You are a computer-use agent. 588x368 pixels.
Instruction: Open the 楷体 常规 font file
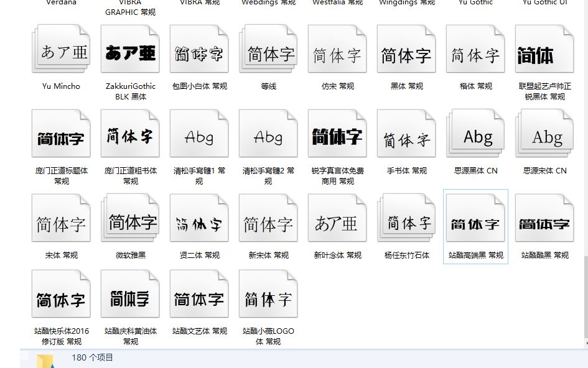[x=475, y=48]
